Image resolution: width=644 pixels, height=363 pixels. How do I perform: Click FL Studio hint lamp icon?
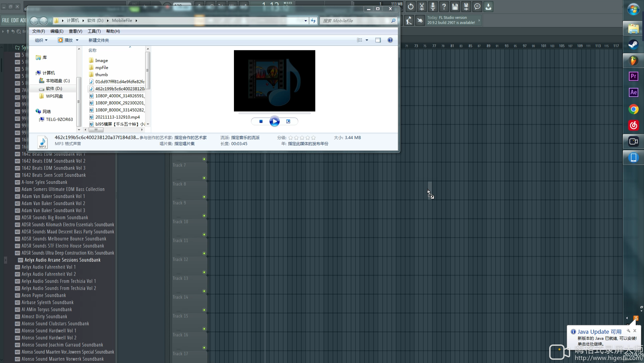click(x=409, y=21)
